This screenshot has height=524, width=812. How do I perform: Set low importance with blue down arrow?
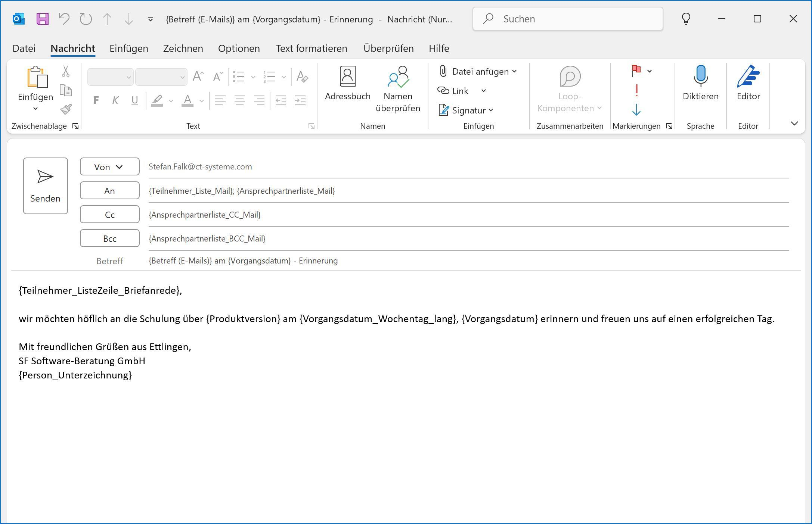(x=636, y=110)
